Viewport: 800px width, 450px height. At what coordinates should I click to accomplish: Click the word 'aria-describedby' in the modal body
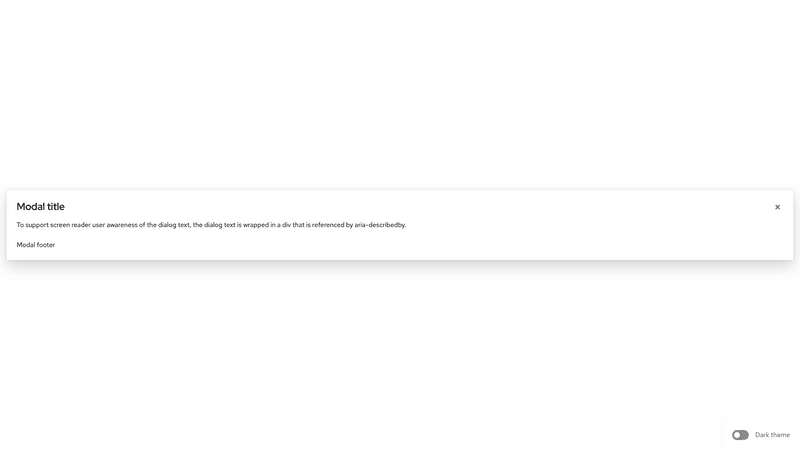click(380, 225)
